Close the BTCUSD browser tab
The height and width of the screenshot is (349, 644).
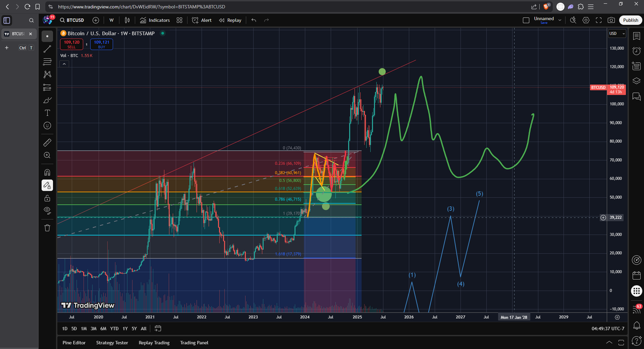[30, 34]
